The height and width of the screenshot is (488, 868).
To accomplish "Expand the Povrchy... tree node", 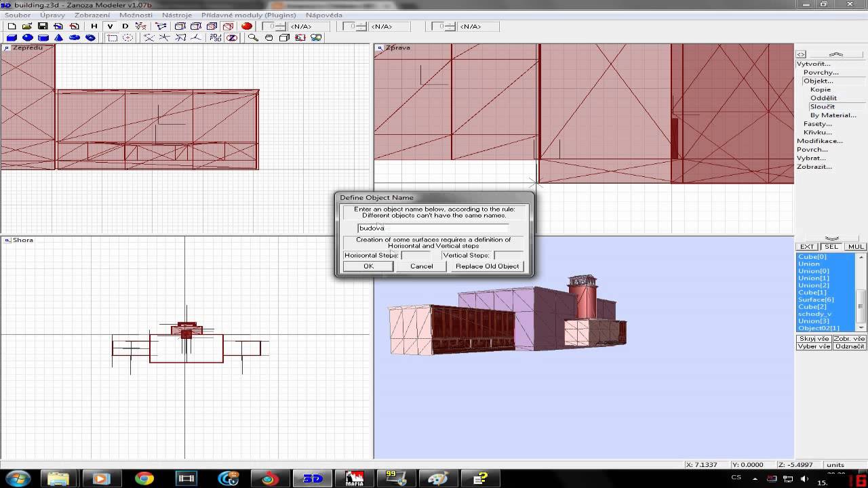I will click(x=821, y=72).
